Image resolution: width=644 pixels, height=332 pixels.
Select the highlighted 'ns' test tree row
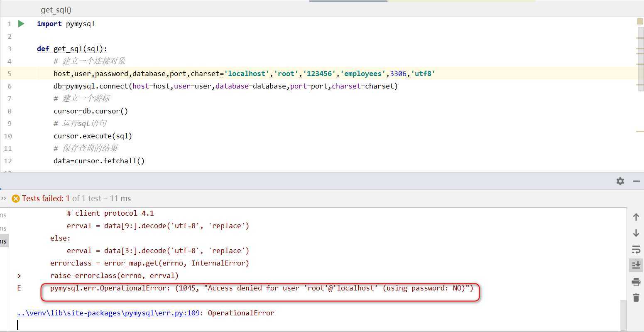tap(4, 241)
